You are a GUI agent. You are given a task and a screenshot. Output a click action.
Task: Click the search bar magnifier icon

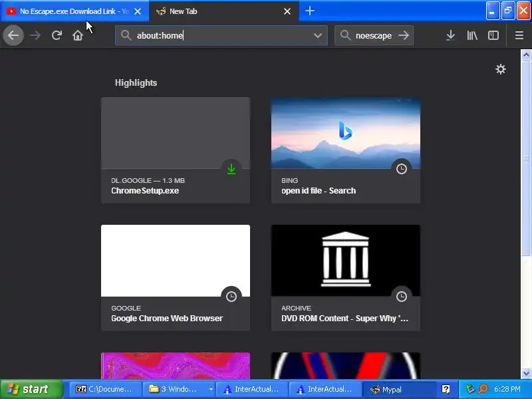(x=345, y=35)
